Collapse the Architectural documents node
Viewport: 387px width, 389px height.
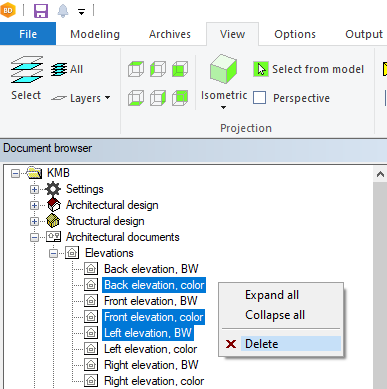pyautogui.click(x=34, y=237)
